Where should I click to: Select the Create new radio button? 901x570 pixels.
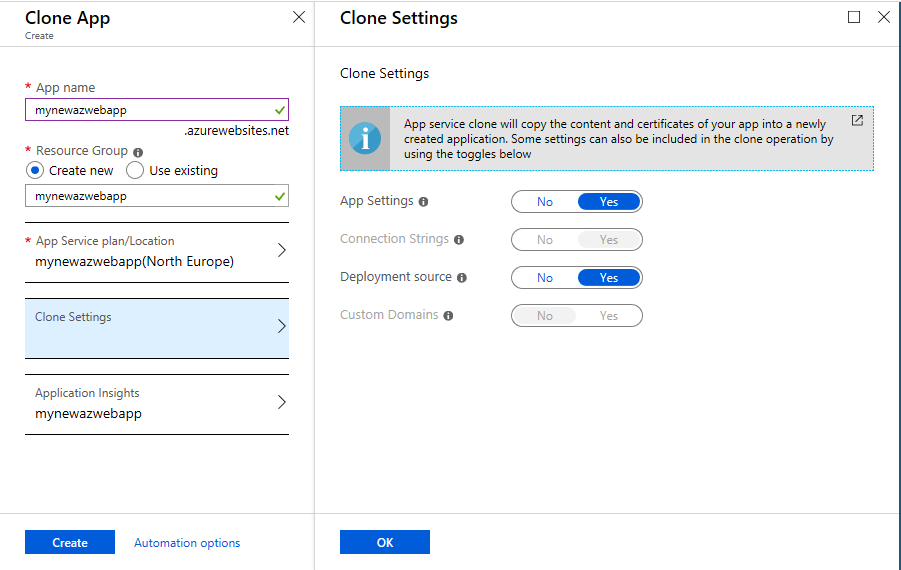click(35, 171)
